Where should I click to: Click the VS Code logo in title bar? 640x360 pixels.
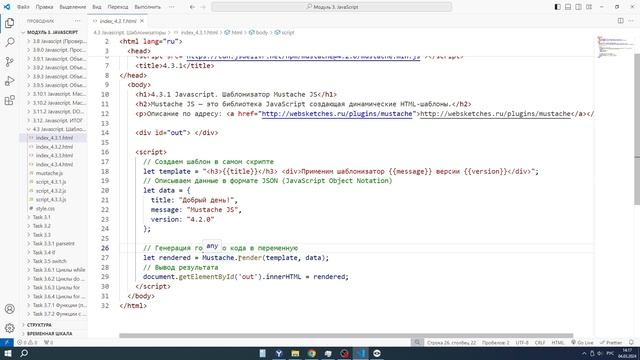[x=7, y=7]
